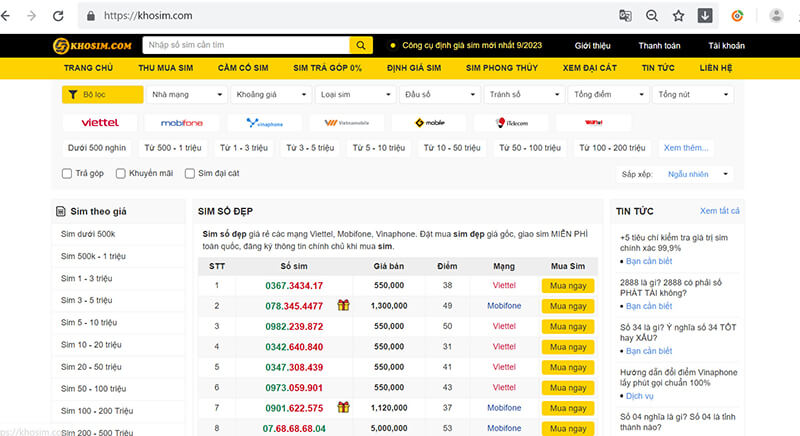Open the downloads arrow icon

coord(705,16)
